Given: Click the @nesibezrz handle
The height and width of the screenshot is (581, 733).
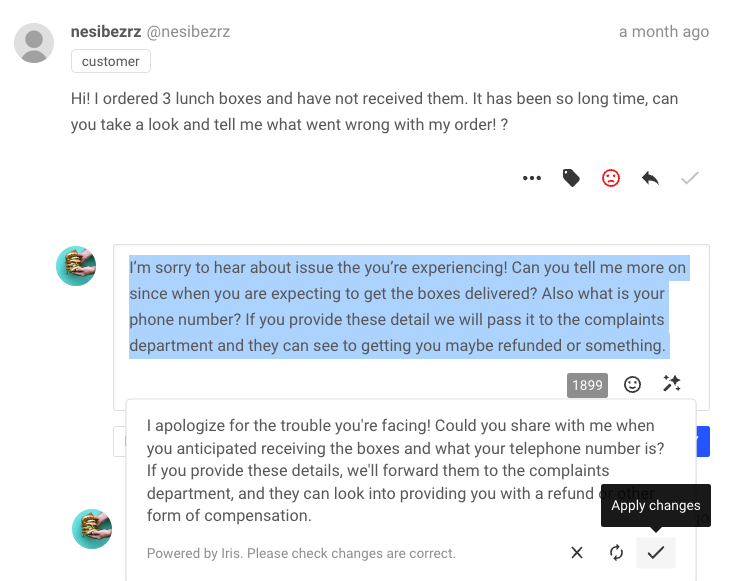Looking at the screenshot, I should 189,32.
